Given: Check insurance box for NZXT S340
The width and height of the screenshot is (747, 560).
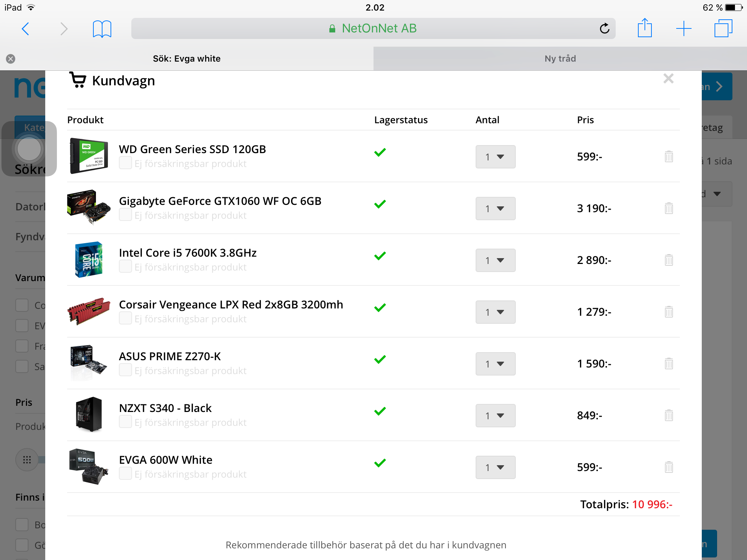Looking at the screenshot, I should point(125,422).
